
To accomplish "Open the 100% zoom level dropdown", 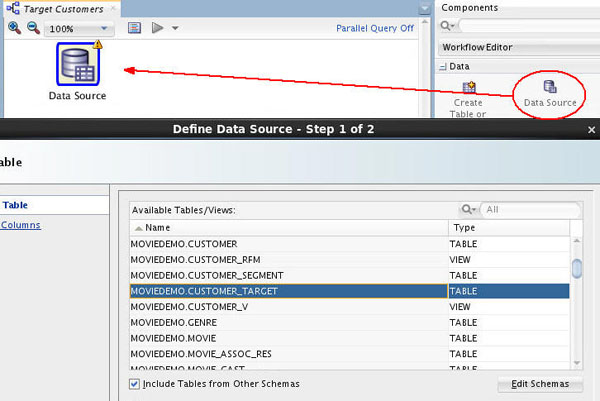I will click(79, 29).
